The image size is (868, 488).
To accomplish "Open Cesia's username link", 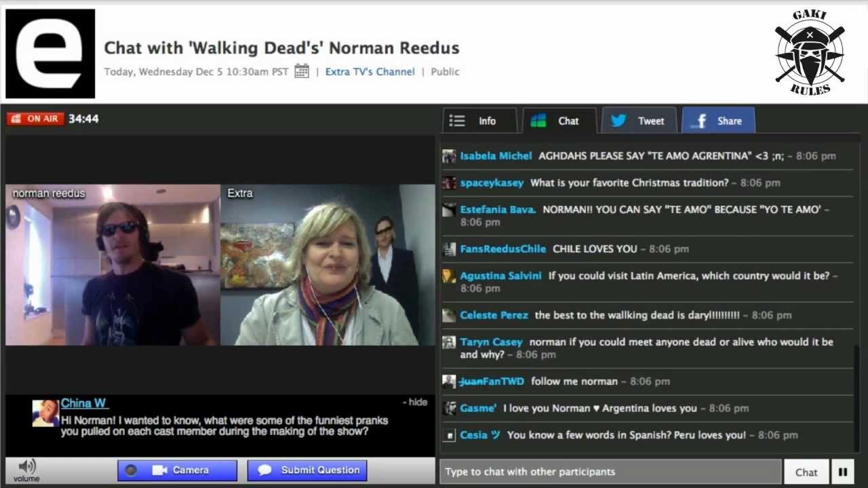I will pyautogui.click(x=480, y=435).
